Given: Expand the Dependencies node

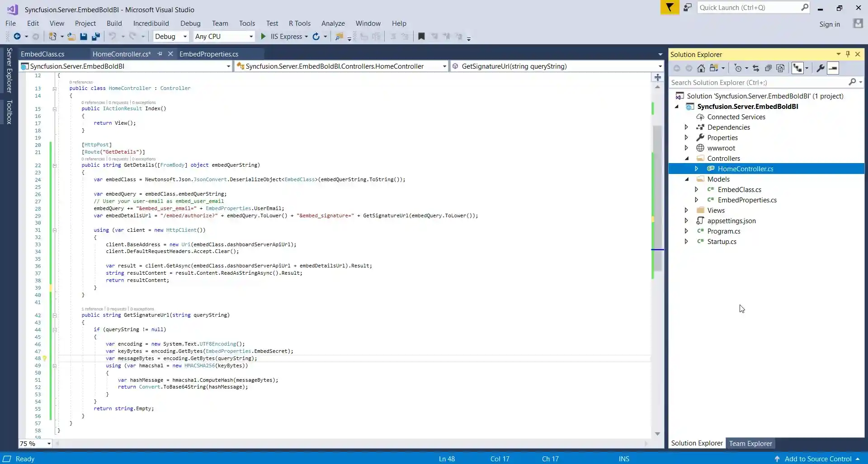Looking at the screenshot, I should pyautogui.click(x=686, y=127).
